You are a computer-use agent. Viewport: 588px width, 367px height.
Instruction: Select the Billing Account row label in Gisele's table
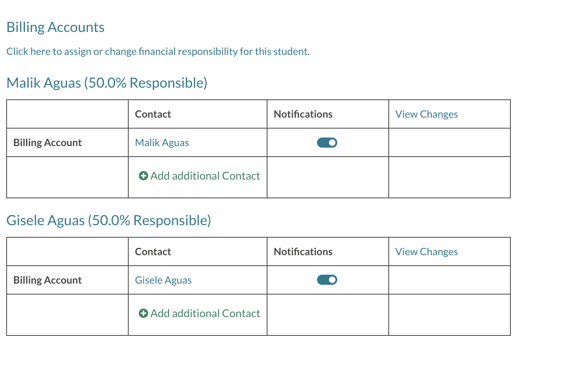[x=48, y=280]
